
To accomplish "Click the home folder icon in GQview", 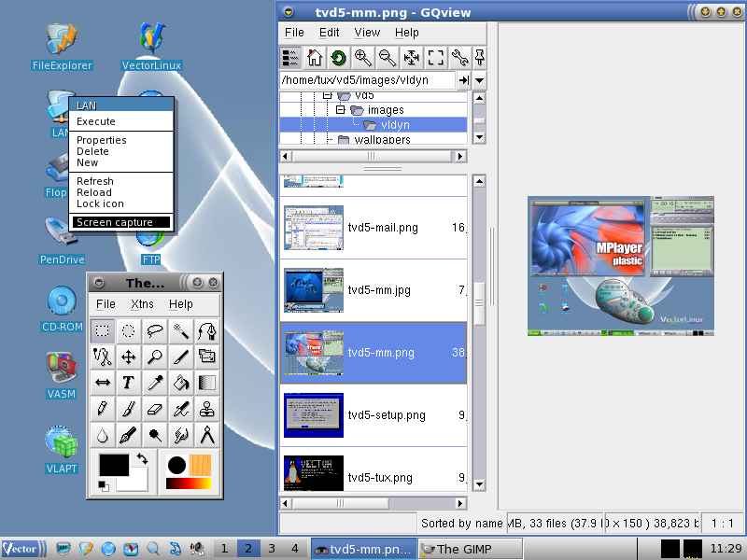I will (x=315, y=58).
